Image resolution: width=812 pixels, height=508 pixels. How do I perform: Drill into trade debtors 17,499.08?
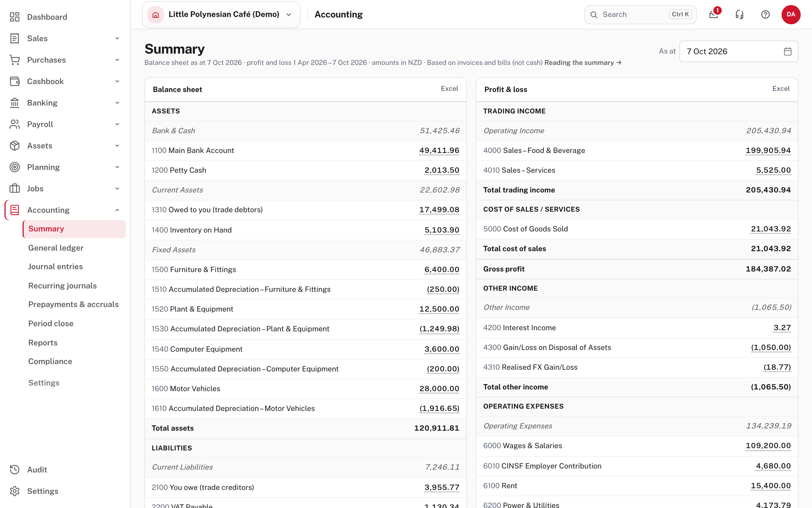pos(439,210)
